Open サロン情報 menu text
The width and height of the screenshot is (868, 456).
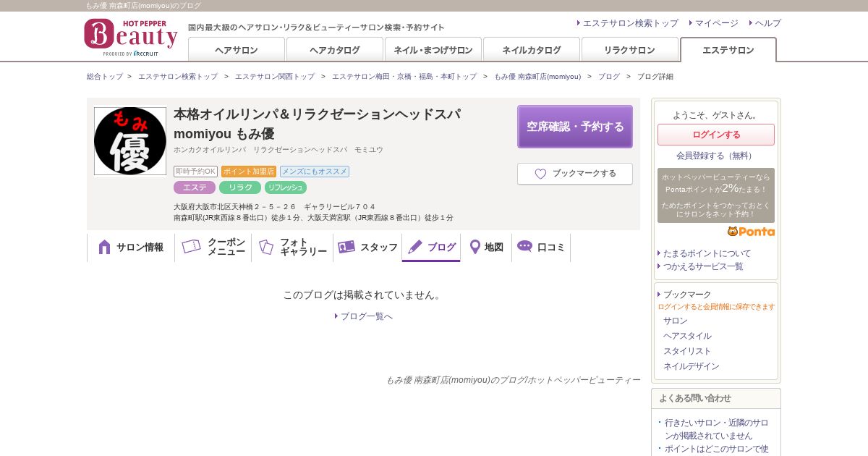[x=140, y=247]
